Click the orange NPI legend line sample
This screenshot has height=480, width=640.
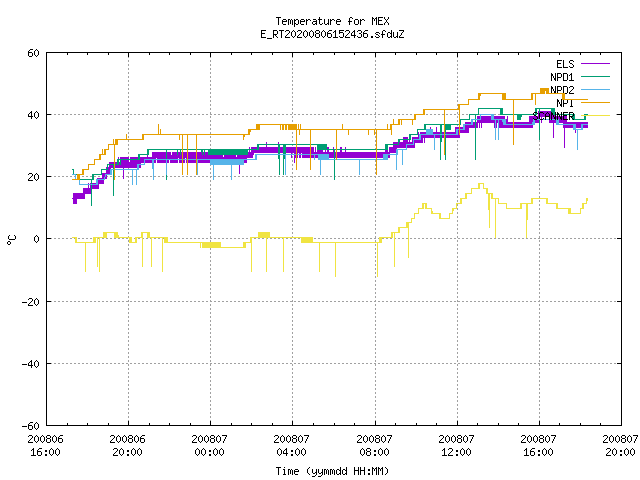tap(595, 102)
